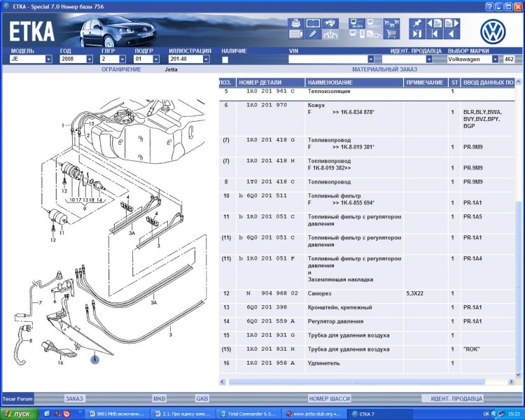
Task: Click the greyed gauge icon below binoculars
Action: pyautogui.click(x=330, y=34)
